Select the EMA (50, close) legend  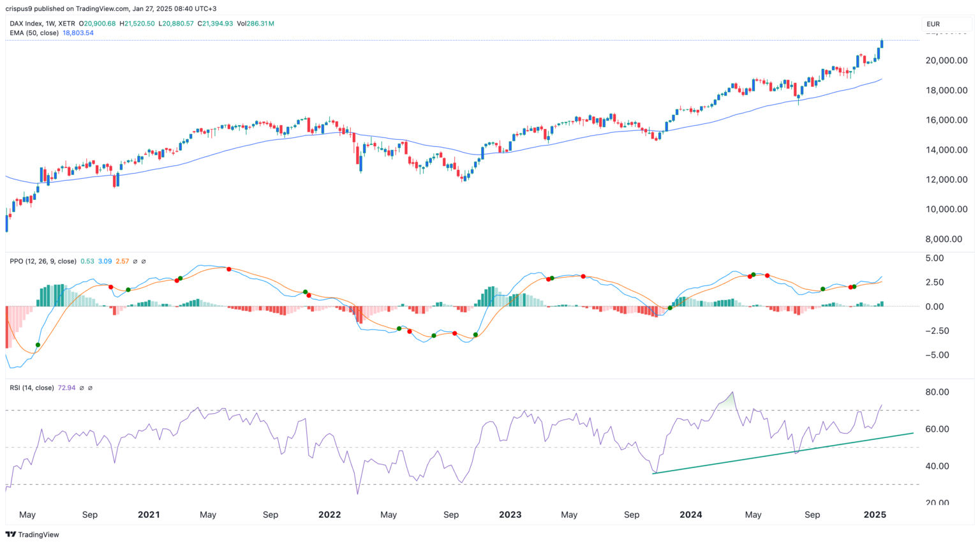(x=35, y=33)
